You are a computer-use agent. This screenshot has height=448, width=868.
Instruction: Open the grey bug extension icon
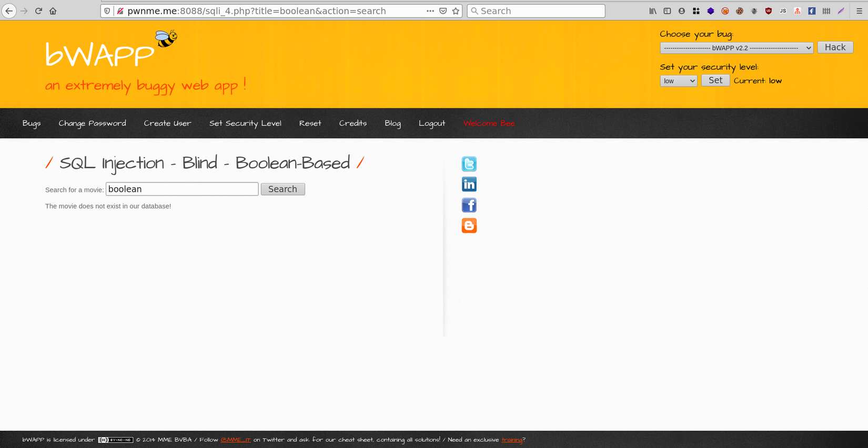pyautogui.click(x=754, y=11)
